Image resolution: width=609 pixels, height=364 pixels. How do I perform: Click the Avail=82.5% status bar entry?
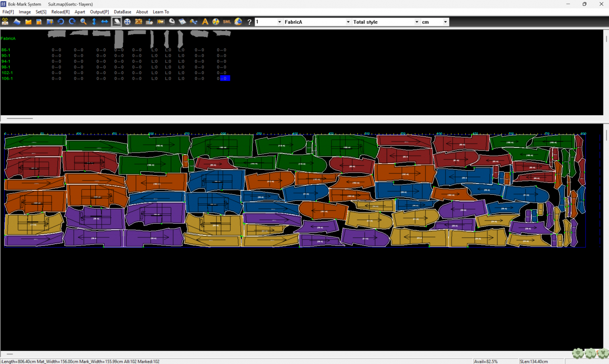point(486,361)
